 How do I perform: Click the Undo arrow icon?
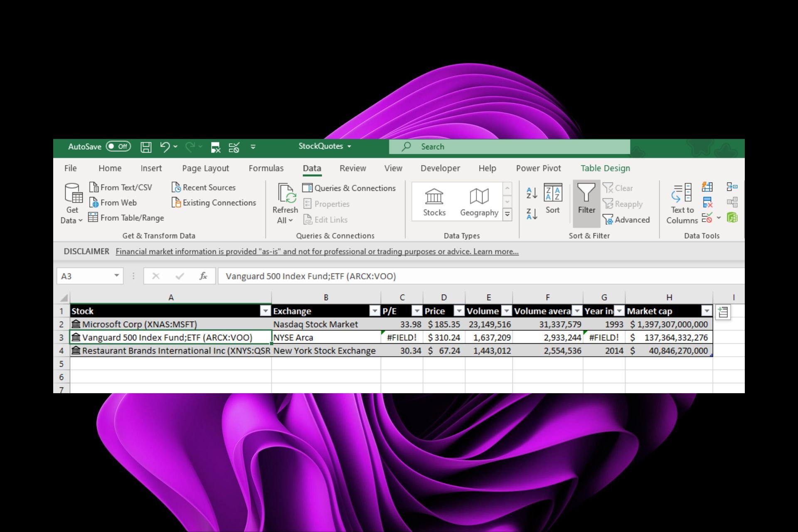coord(165,147)
